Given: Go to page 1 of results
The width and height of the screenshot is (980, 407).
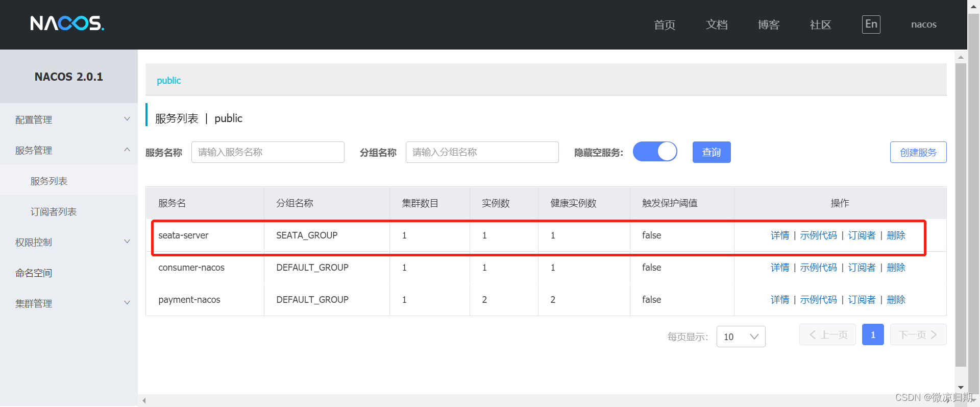Looking at the screenshot, I should point(873,334).
